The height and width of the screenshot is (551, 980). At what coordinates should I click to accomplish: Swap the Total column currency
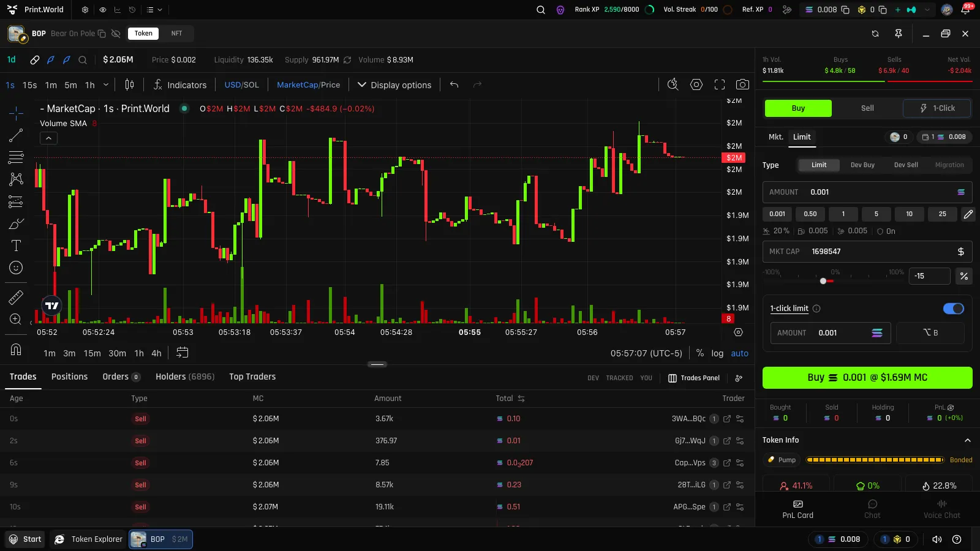pyautogui.click(x=521, y=399)
